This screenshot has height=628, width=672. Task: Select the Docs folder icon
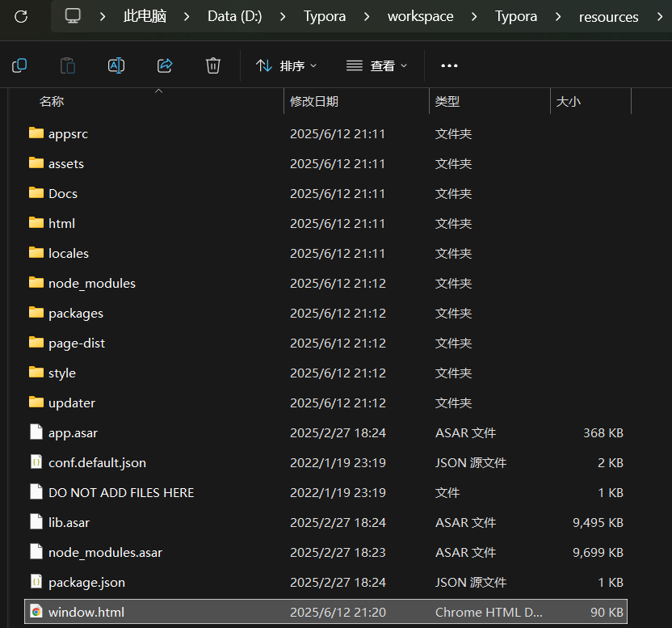tap(36, 193)
